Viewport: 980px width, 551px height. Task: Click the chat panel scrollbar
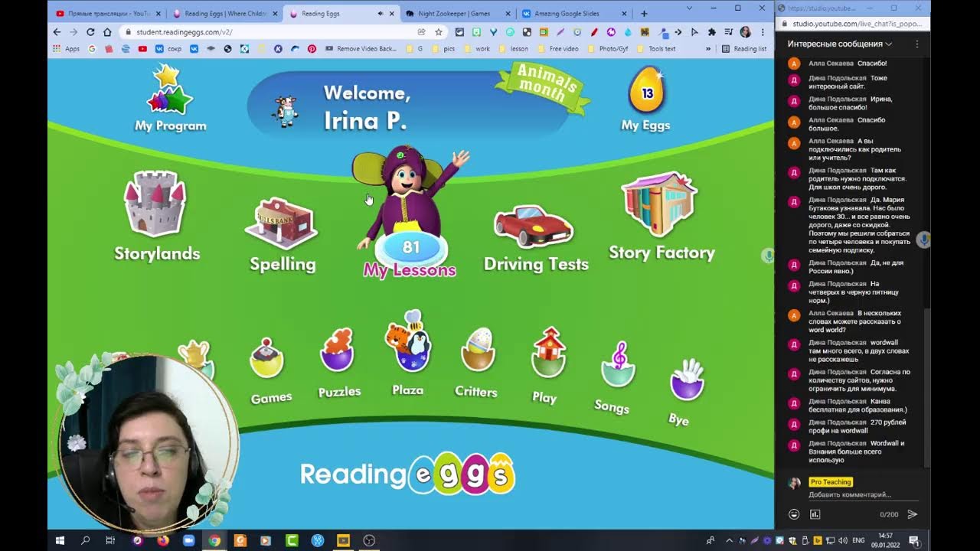(927, 386)
